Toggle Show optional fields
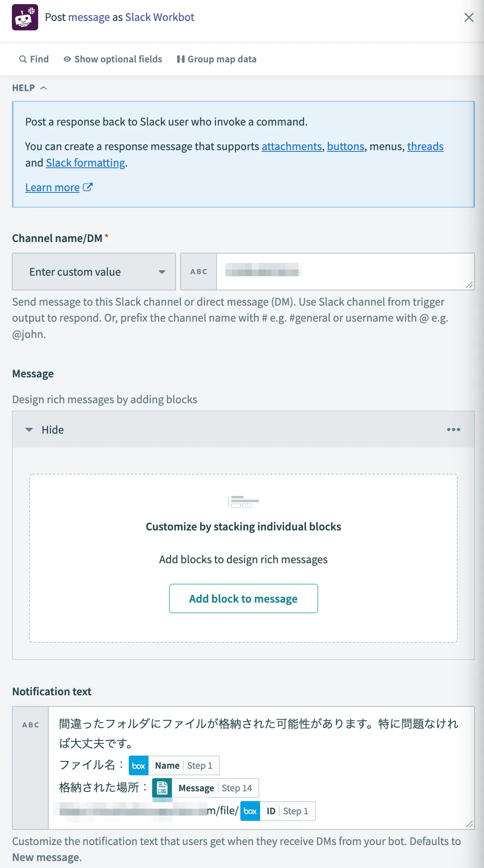Screen dimensions: 484x868 click(113, 59)
